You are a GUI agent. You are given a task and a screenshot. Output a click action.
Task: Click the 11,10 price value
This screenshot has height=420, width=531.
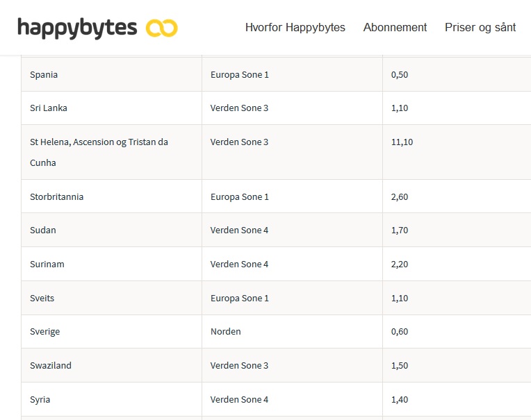pyautogui.click(x=402, y=142)
